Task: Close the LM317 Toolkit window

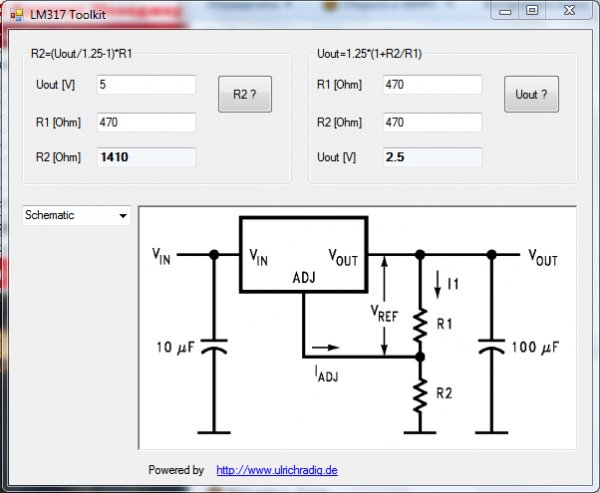Action: (x=569, y=11)
